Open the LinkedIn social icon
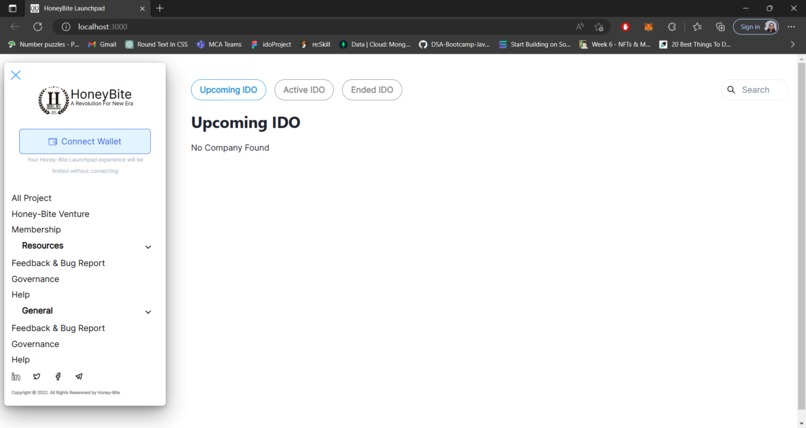The image size is (806, 428). (x=16, y=377)
